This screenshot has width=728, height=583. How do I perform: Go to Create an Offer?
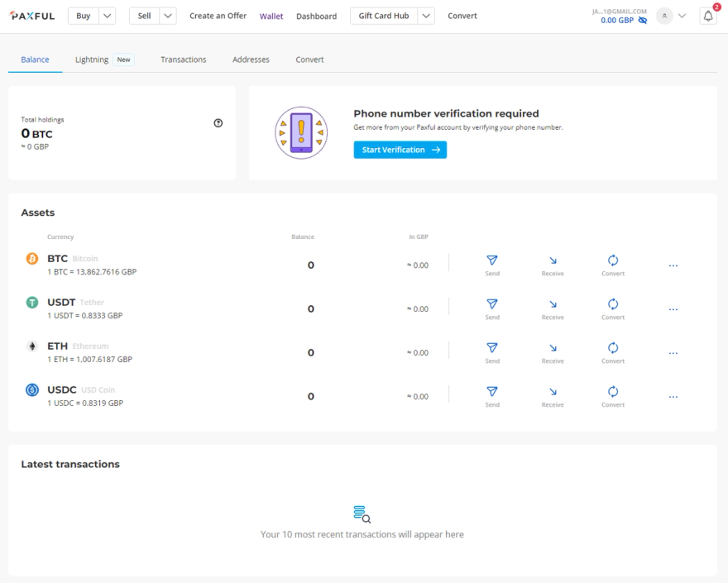[218, 16]
